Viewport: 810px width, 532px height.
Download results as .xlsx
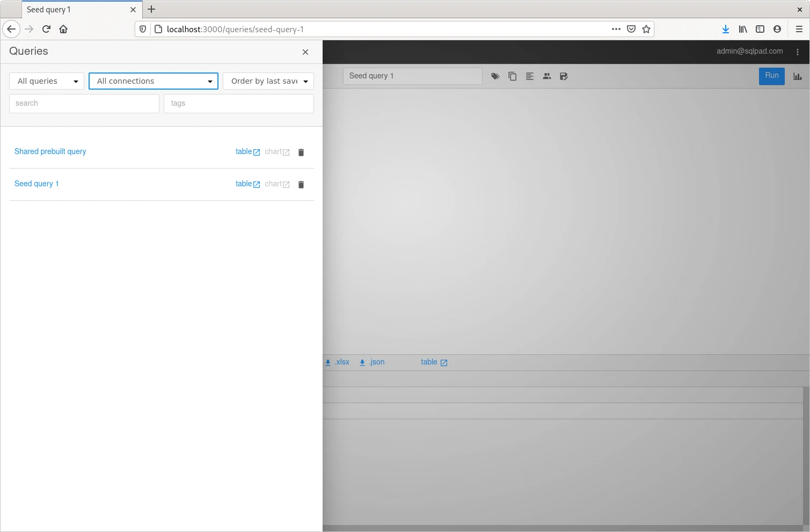(x=338, y=362)
